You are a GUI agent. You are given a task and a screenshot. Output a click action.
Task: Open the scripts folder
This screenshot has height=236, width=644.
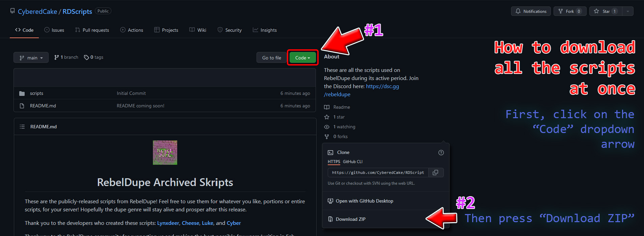coord(36,93)
